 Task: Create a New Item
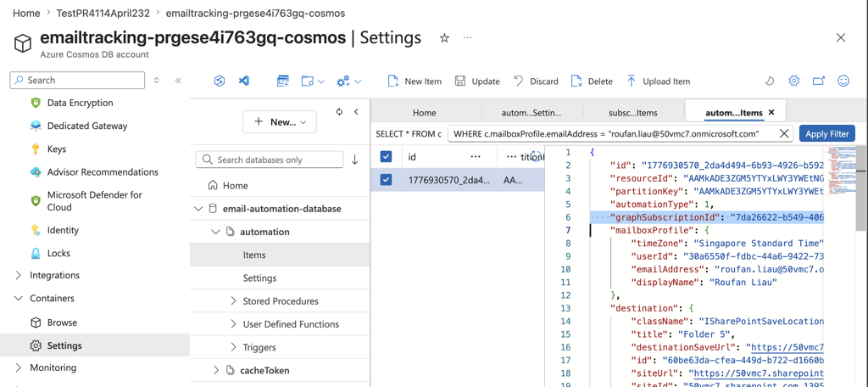415,81
